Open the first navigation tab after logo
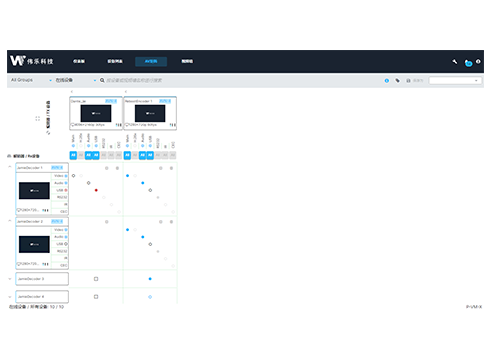 coord(79,61)
